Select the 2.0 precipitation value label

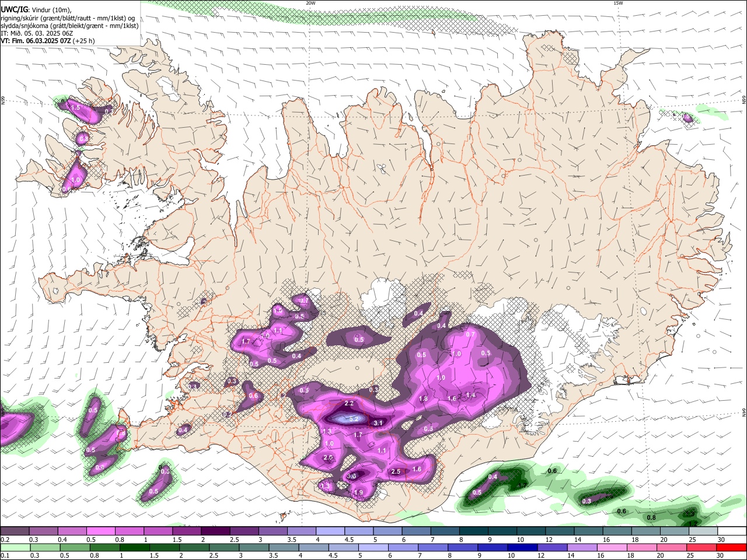click(x=328, y=458)
